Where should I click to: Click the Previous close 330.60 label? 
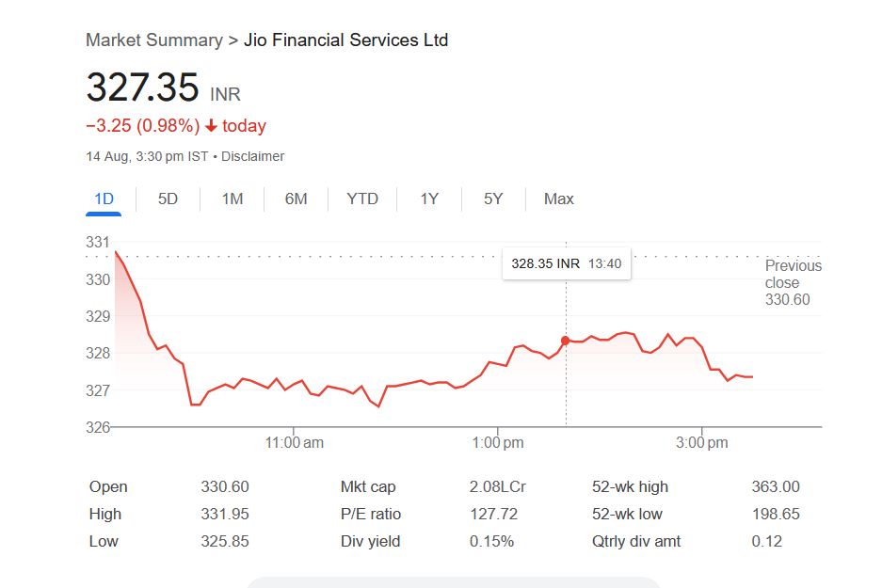pyautogui.click(x=793, y=282)
